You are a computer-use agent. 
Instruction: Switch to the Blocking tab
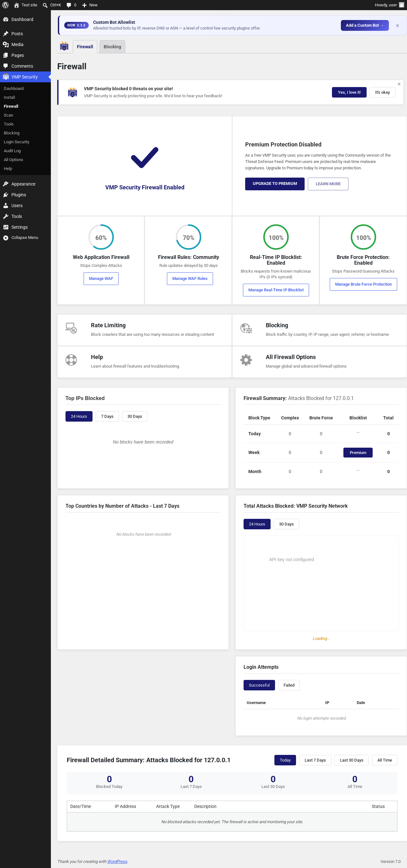[x=112, y=47]
